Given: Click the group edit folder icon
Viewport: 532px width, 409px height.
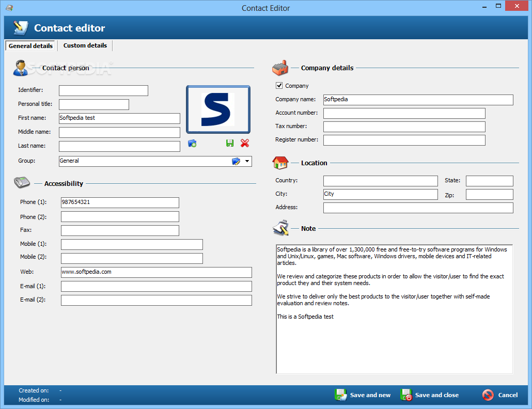Looking at the screenshot, I should [236, 162].
